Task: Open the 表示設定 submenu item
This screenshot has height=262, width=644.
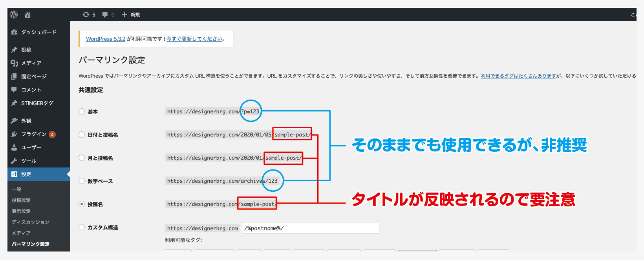Action: coord(21,211)
